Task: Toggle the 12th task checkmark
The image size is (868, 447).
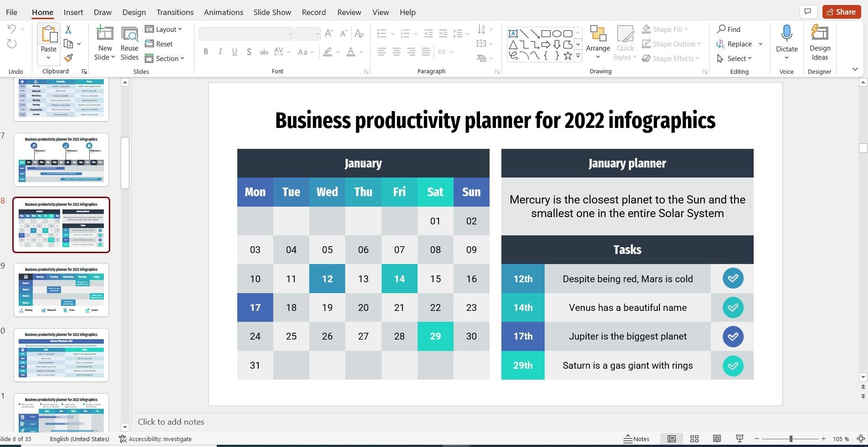Action: (733, 279)
